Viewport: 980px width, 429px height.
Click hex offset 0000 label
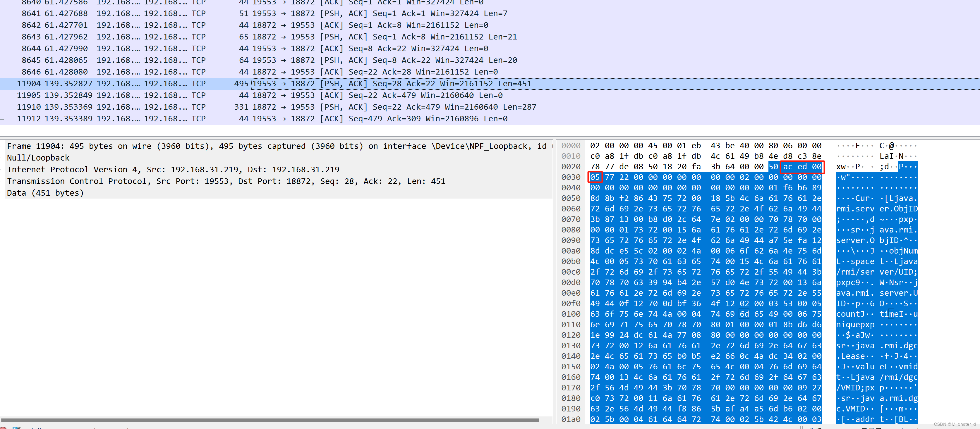point(571,146)
